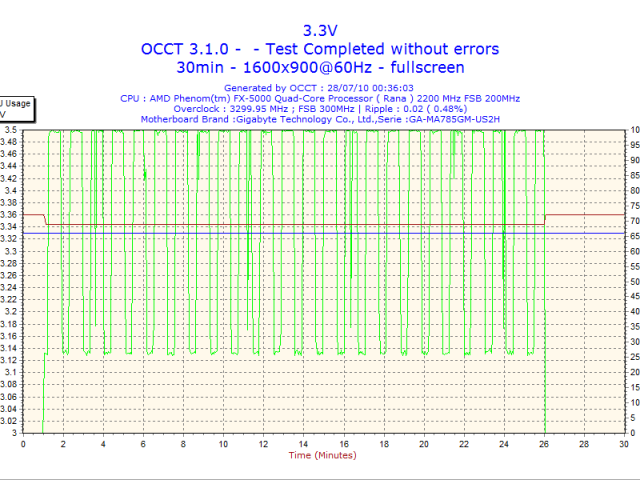
Task: Click x-axis tick label "10"
Action: (x=223, y=444)
